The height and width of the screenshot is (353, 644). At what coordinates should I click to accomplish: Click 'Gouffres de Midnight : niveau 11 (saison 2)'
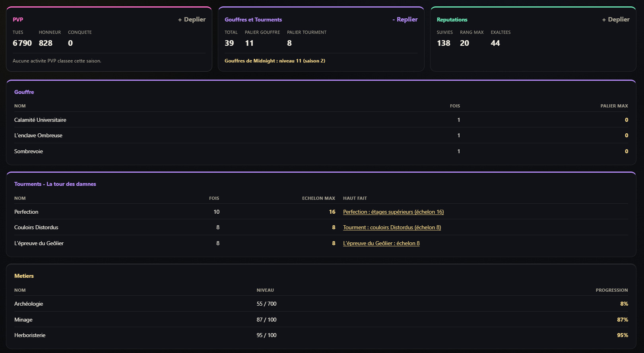(x=275, y=61)
